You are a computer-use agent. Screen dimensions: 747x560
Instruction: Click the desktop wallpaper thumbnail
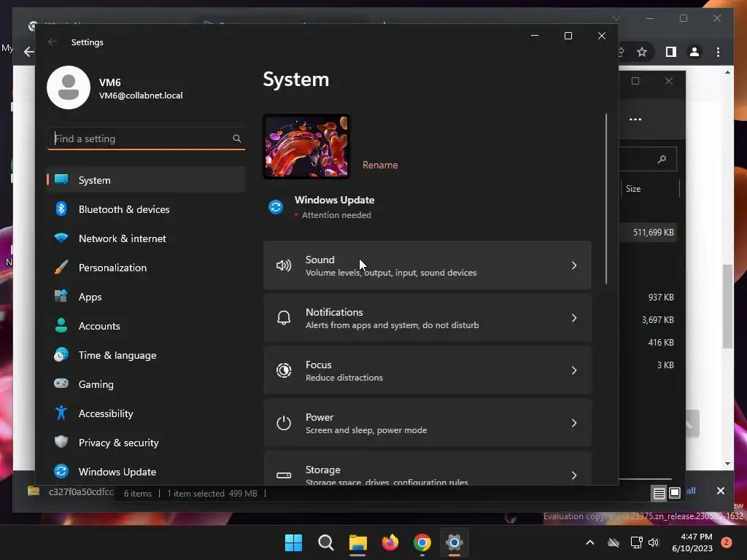306,147
